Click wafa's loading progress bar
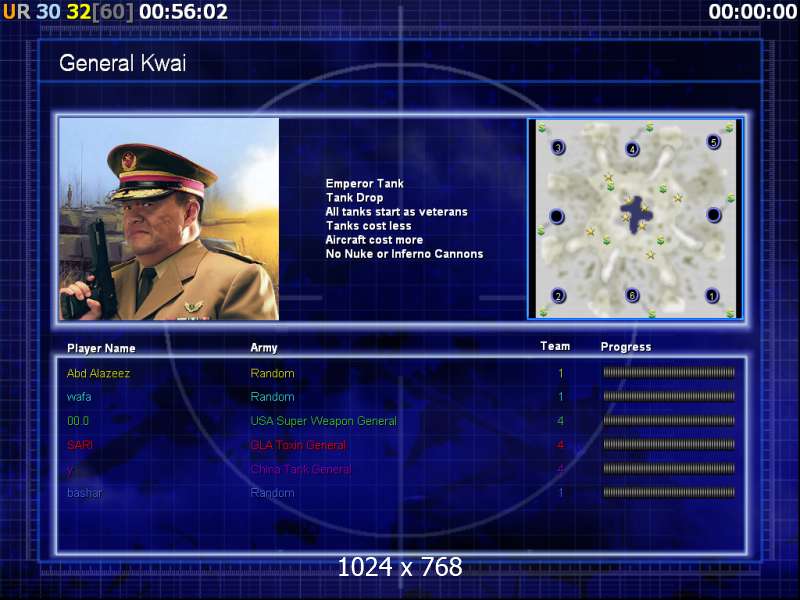800x600 pixels. pos(669,396)
